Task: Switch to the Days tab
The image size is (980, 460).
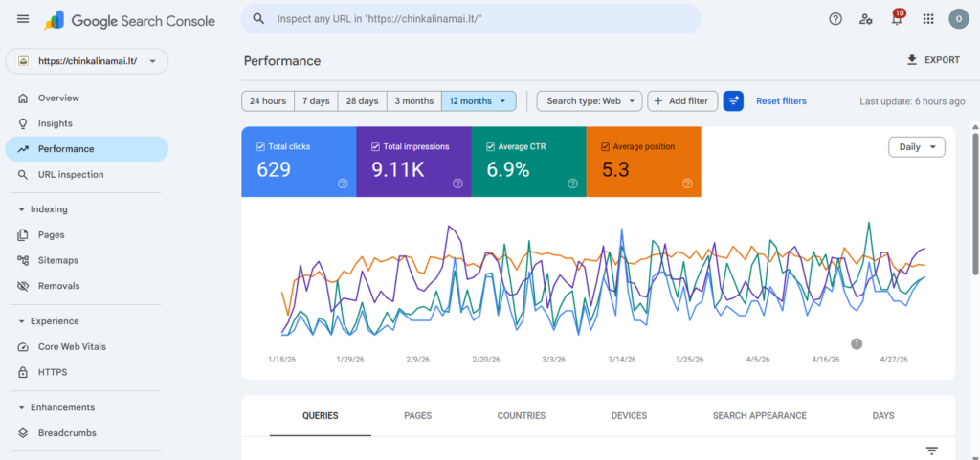Action: click(883, 416)
